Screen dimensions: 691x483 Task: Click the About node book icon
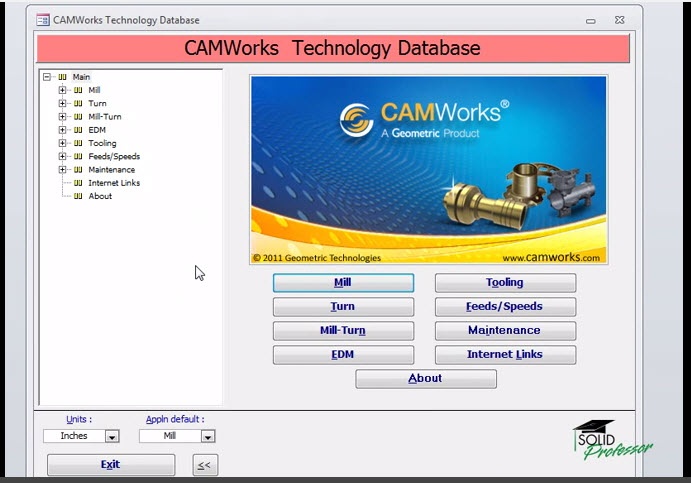[78, 196]
